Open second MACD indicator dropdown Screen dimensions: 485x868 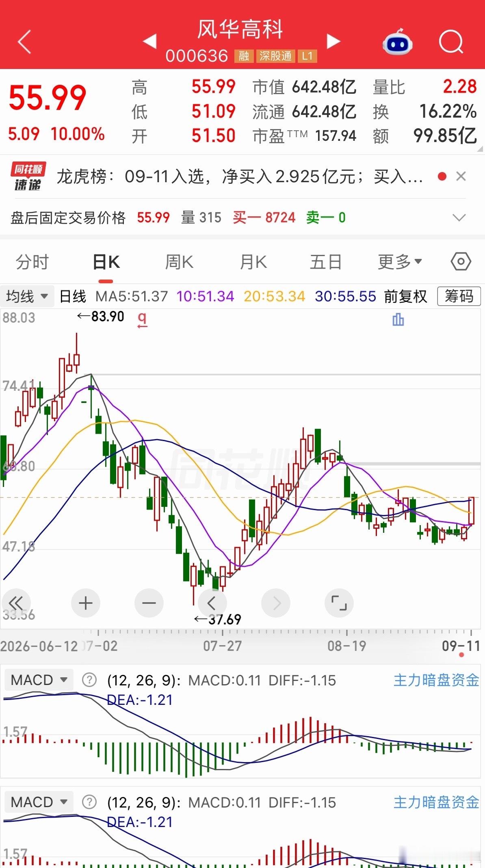pyautogui.click(x=39, y=802)
